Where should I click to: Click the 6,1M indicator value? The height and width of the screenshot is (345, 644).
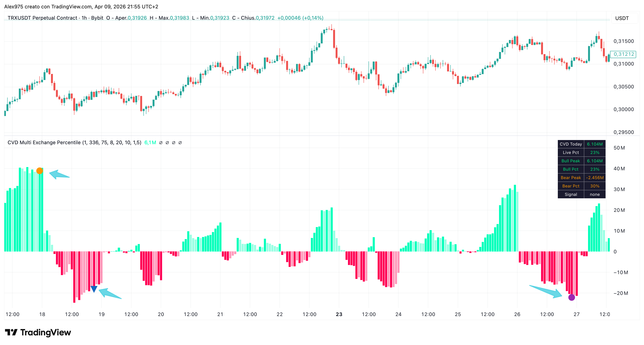pyautogui.click(x=150, y=142)
